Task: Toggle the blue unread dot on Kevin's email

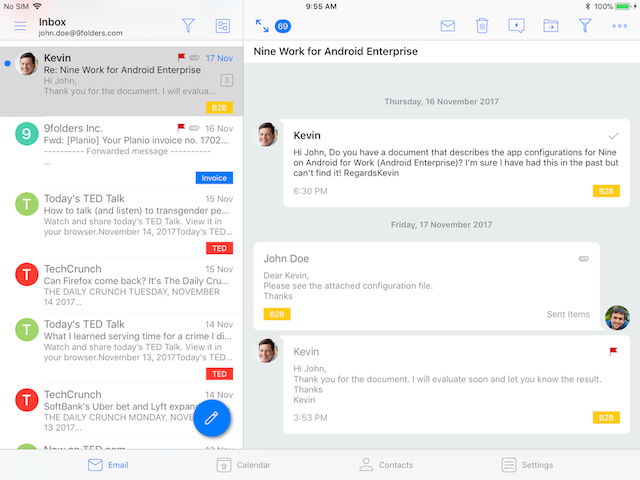Action: [7, 63]
